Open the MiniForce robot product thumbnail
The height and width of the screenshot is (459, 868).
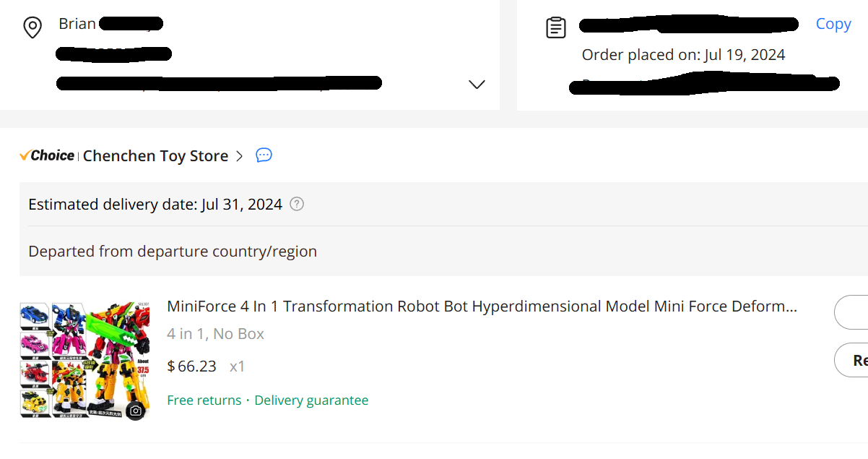pos(84,360)
